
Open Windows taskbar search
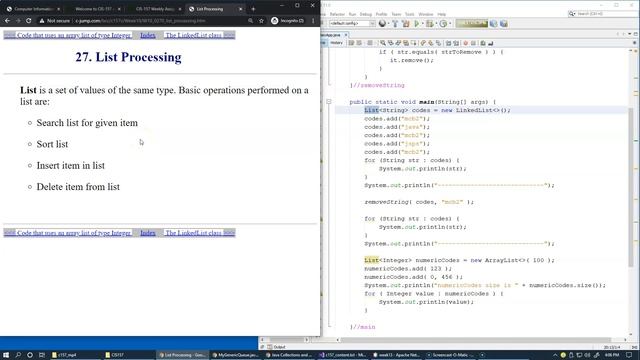click(x=18, y=355)
